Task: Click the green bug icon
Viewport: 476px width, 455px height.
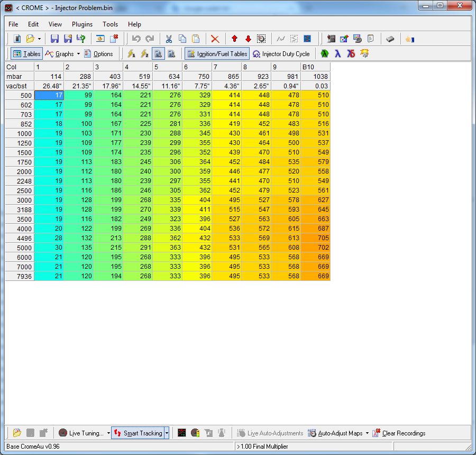Action: point(324,53)
